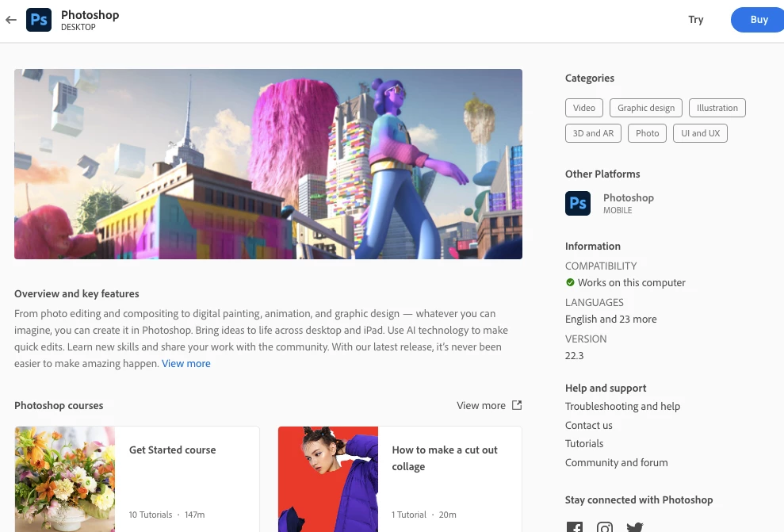Click 'Stay connected with Photoshop' heading
The height and width of the screenshot is (532, 784).
[639, 500]
